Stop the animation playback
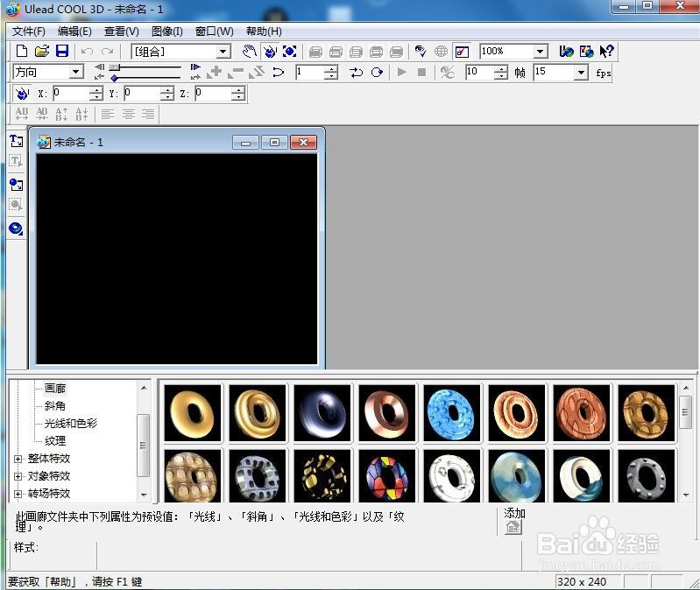 pos(421,73)
